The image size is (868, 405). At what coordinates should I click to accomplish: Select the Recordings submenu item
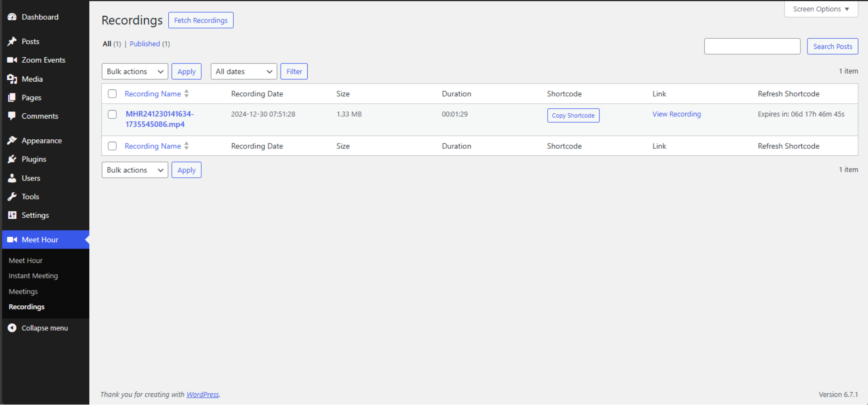pyautogui.click(x=27, y=307)
